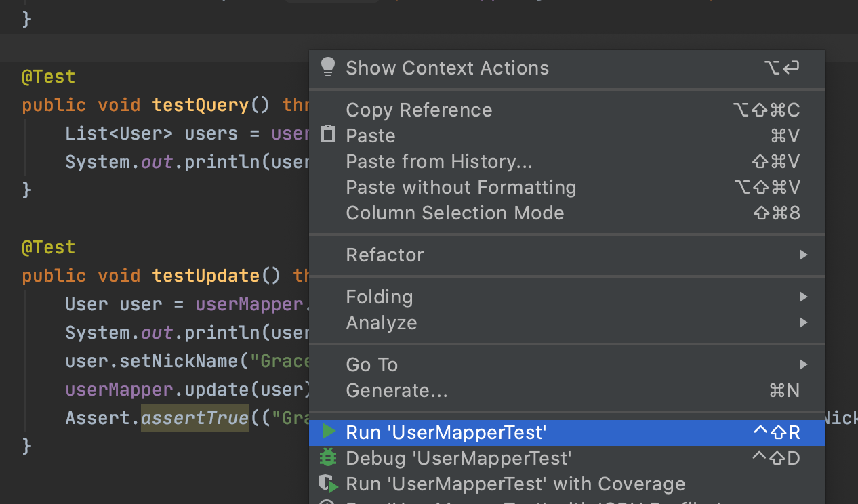Choose Paste without Formatting
Screen dimensions: 858x504
point(461,187)
